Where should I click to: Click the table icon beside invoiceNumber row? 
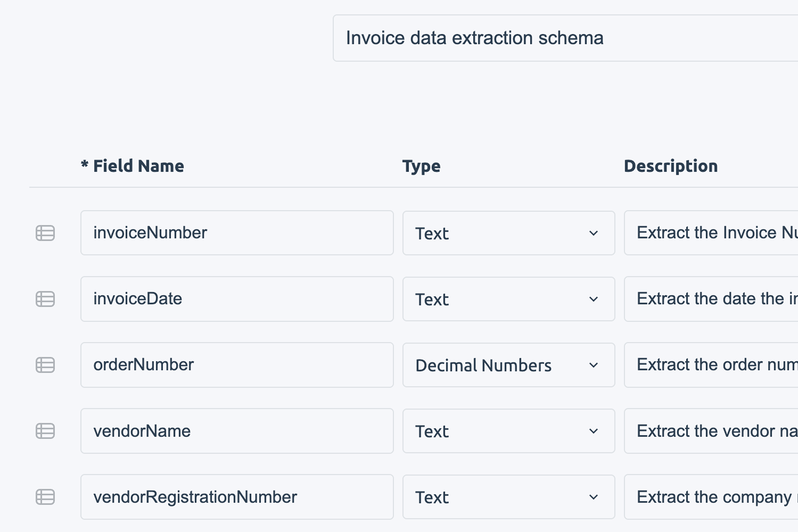pos(45,233)
